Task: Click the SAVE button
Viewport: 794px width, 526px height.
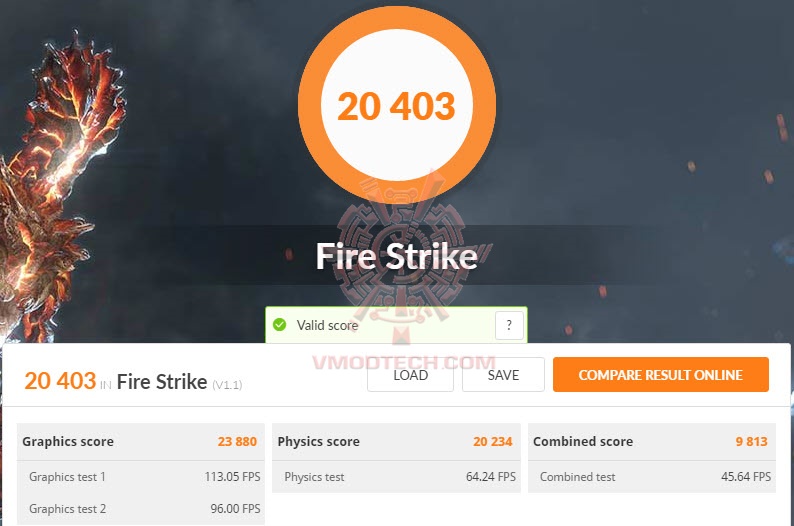Action: tap(503, 375)
